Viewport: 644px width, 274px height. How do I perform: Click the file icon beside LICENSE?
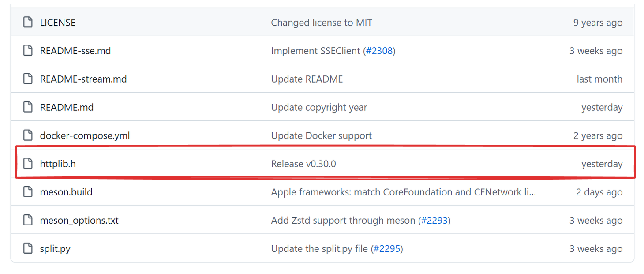(x=28, y=23)
